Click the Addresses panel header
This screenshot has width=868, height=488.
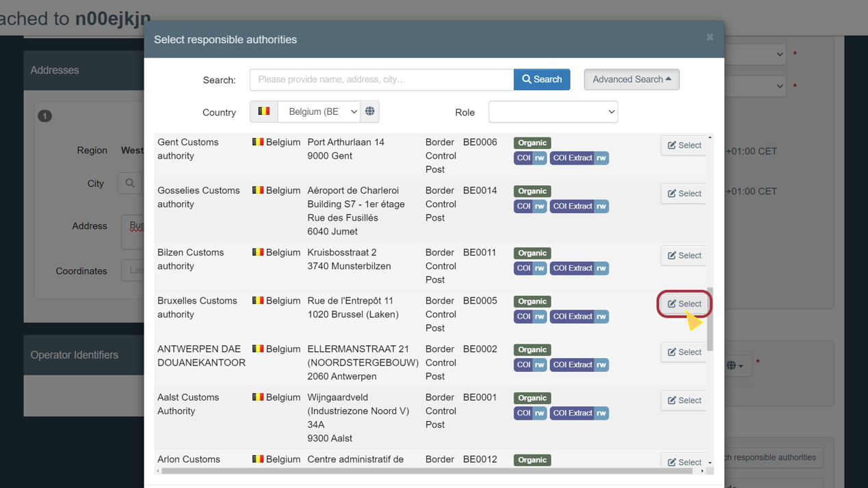pos(84,70)
